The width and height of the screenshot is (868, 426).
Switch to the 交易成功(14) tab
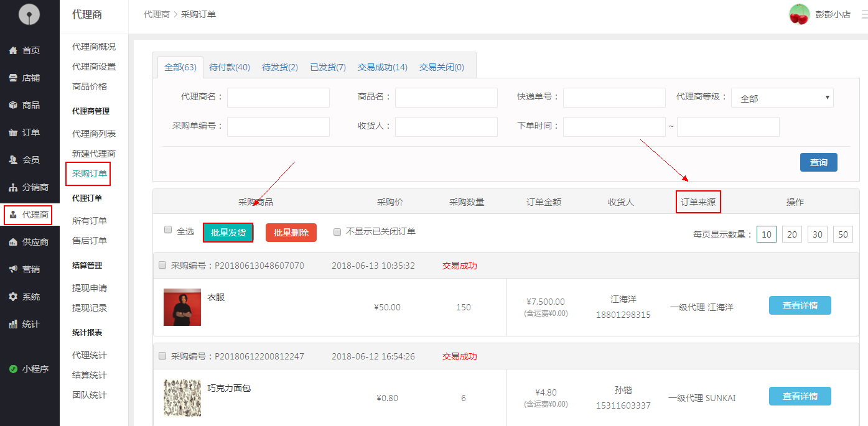383,67
